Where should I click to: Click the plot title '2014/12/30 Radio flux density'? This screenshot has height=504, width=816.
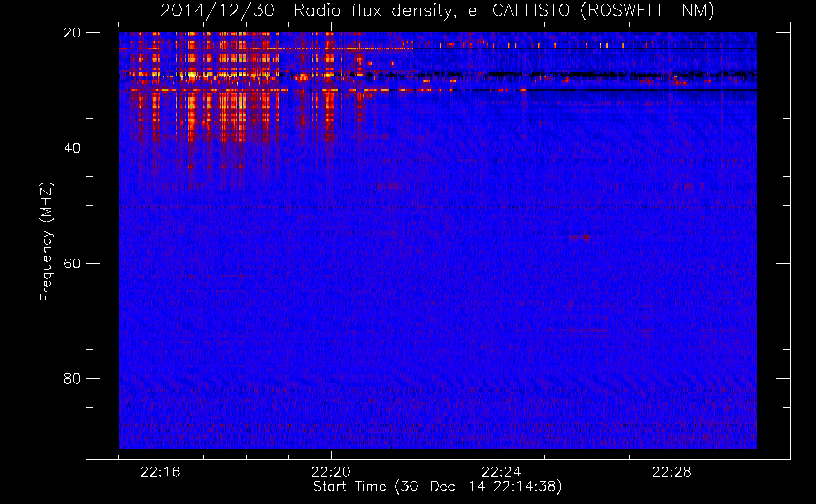click(x=437, y=11)
